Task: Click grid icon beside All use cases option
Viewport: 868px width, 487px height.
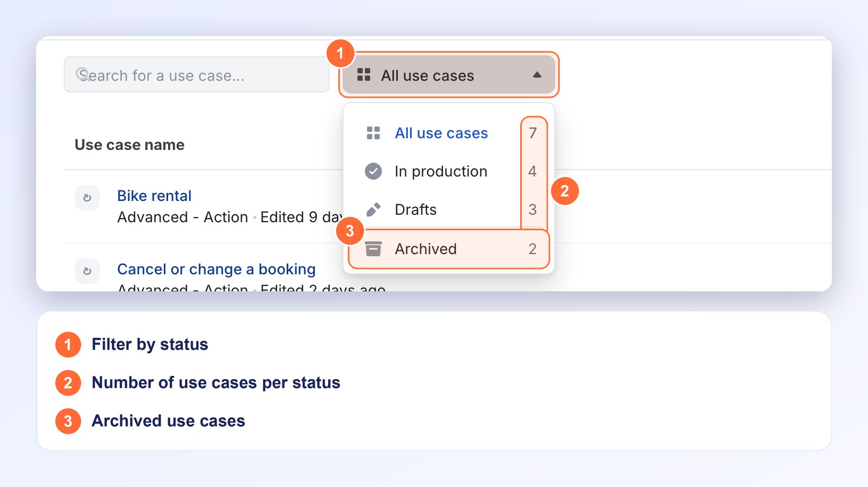Action: click(373, 133)
